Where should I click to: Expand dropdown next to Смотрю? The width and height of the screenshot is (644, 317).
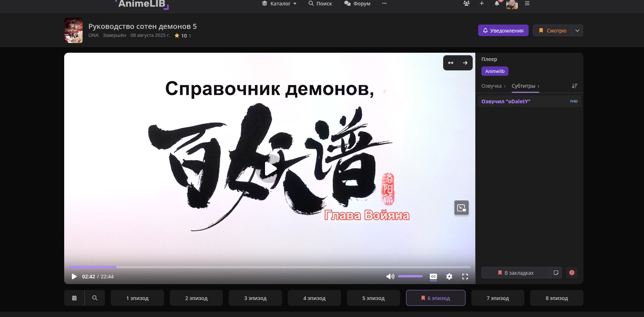click(577, 31)
